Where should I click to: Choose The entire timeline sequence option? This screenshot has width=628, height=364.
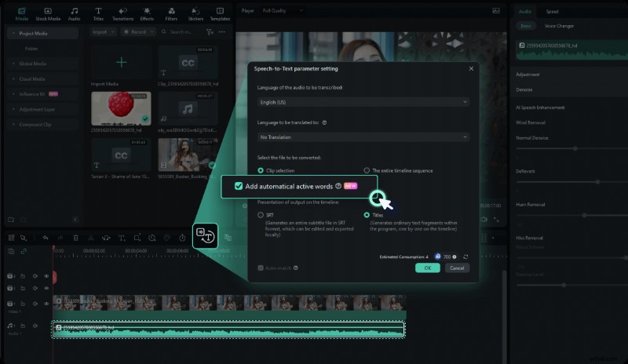coord(367,170)
